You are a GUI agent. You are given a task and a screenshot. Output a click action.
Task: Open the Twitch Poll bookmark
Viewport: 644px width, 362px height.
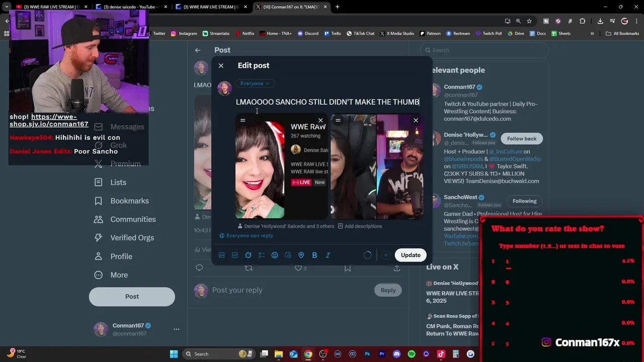[x=488, y=34]
